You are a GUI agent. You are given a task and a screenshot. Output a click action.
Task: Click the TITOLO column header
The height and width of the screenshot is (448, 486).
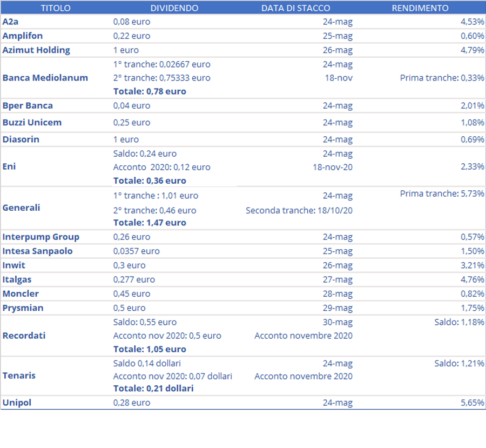[x=56, y=8]
